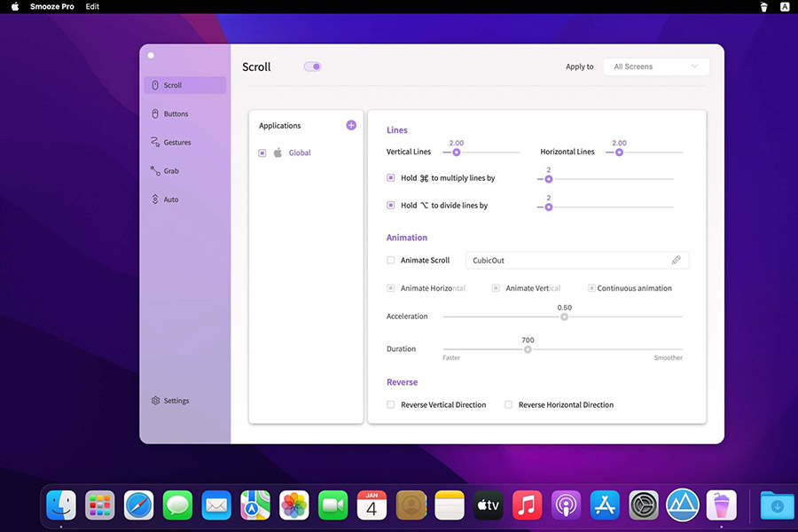This screenshot has height=532, width=798.
Task: Enable Reverse Horizontal Direction checkbox
Action: click(508, 404)
